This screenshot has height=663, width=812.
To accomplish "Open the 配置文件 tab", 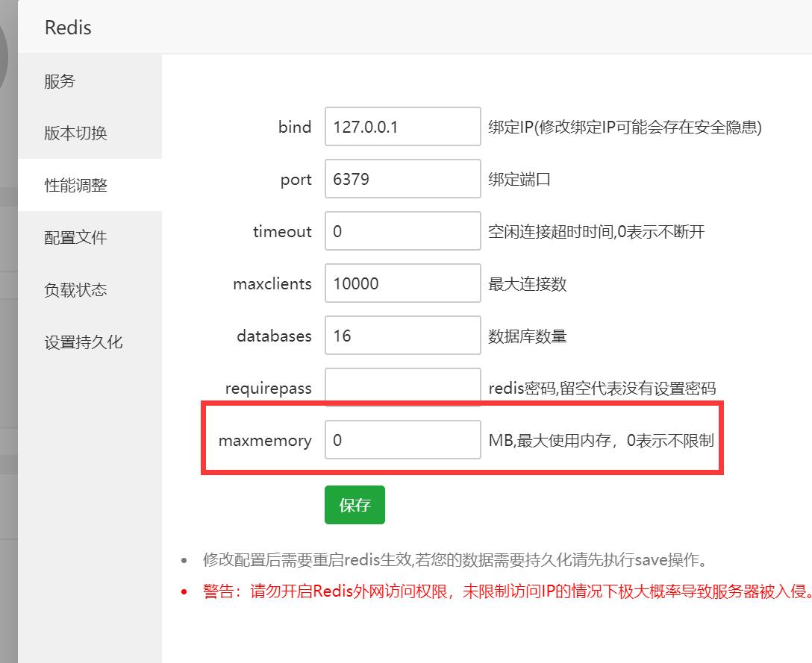I will (90, 238).
